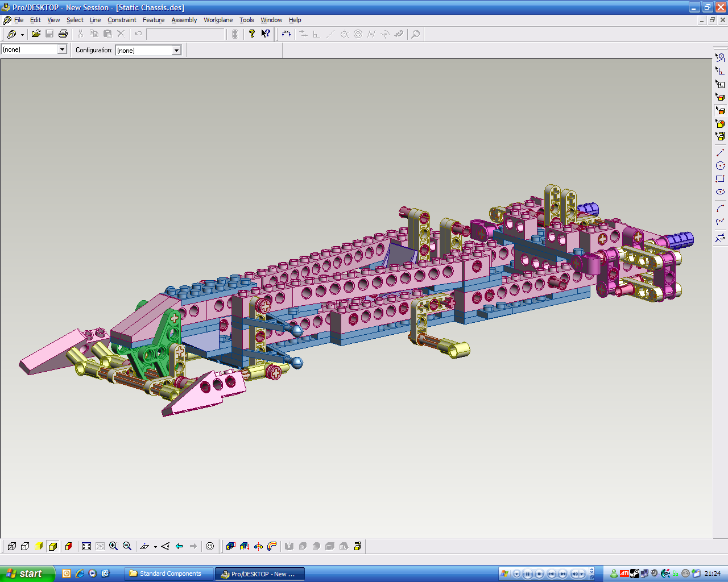Image resolution: width=728 pixels, height=582 pixels.
Task: Click the Revolve Profile feature icon
Action: pos(258,546)
